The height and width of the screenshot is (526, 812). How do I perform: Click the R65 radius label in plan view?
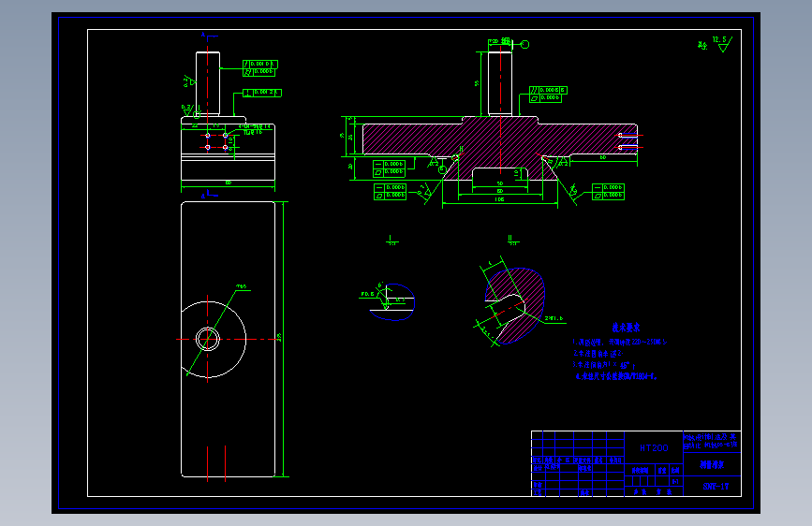(x=242, y=286)
